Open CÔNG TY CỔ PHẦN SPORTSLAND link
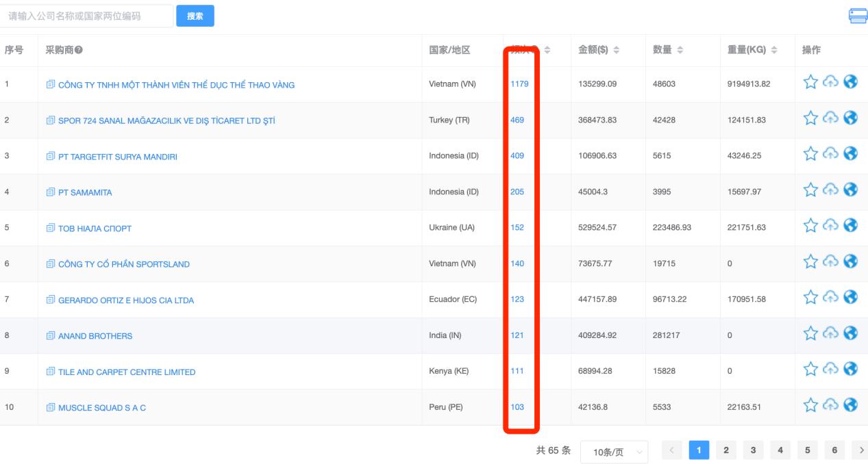 [x=124, y=264]
